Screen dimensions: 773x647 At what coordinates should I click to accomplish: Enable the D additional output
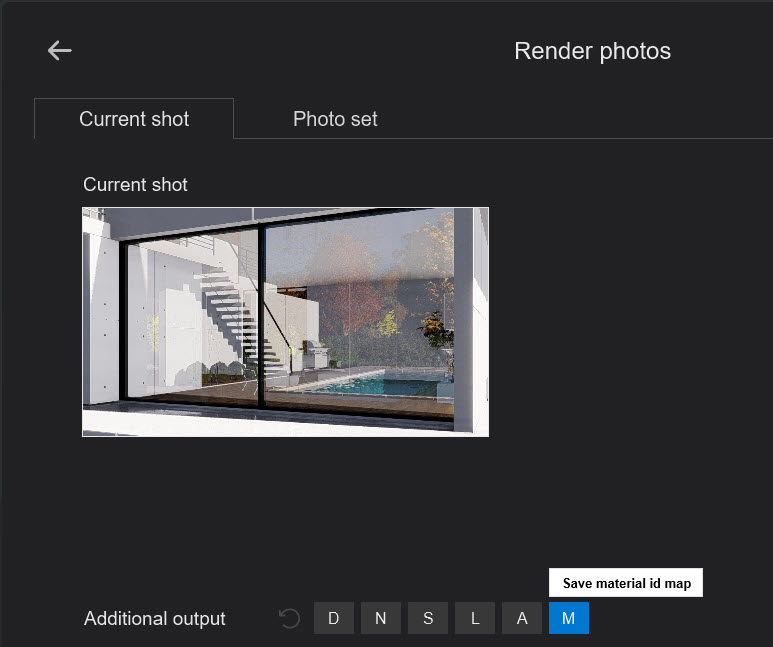click(334, 619)
